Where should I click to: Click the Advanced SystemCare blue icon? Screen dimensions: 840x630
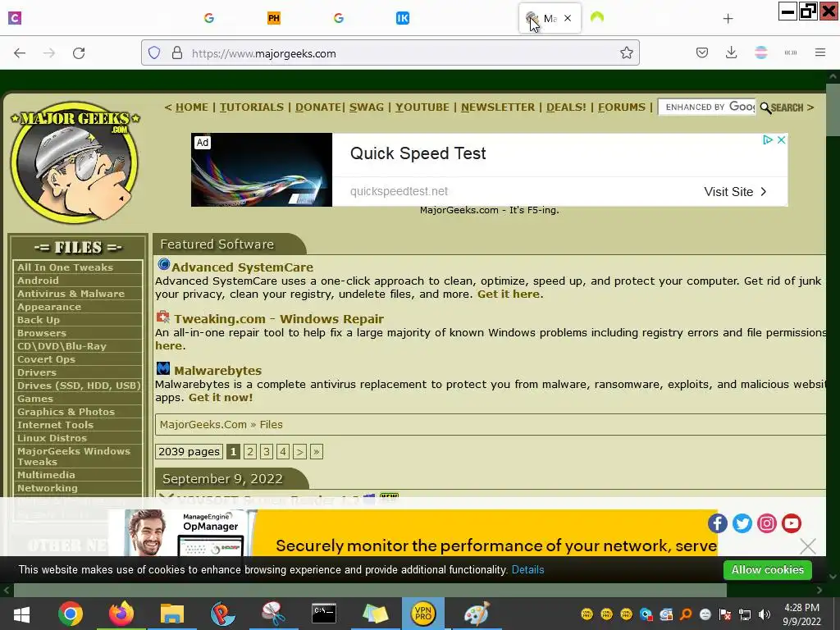click(163, 265)
